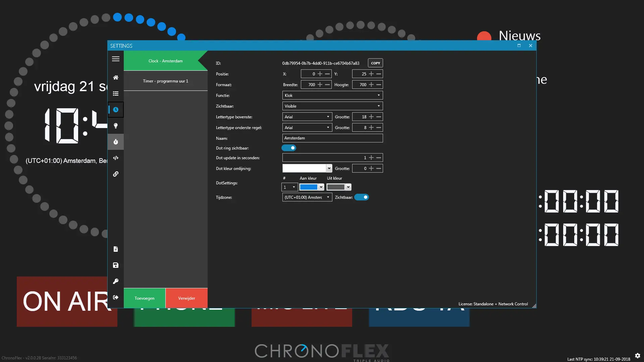The image size is (644, 362).
Task: Open the Lettertype bovenste font dropdown
Action: click(307, 117)
